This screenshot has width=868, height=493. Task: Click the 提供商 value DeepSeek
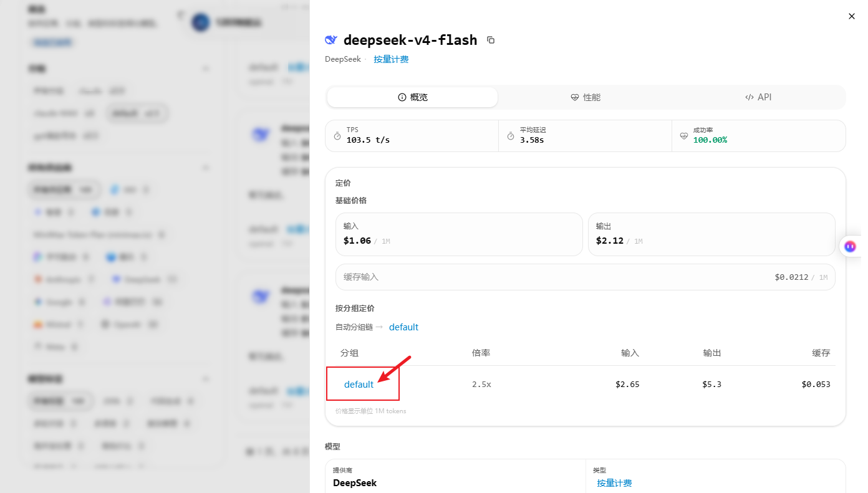[355, 483]
